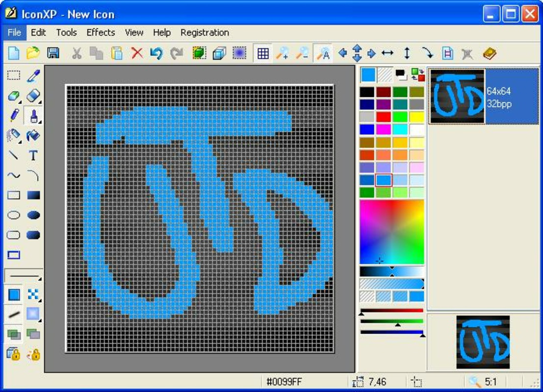The height and width of the screenshot is (392, 543).
Task: Toggle the pixel grid display
Action: [263, 53]
